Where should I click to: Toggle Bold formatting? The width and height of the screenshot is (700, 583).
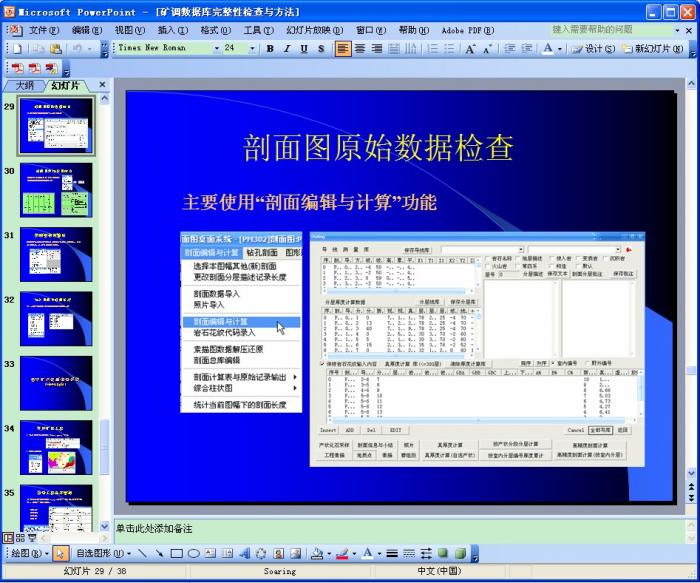271,48
